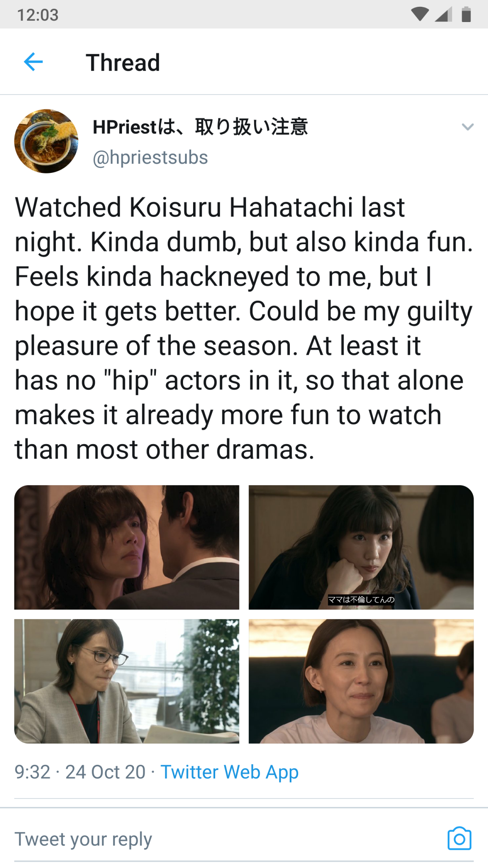Open the @hpriestsubs handle

(150, 157)
